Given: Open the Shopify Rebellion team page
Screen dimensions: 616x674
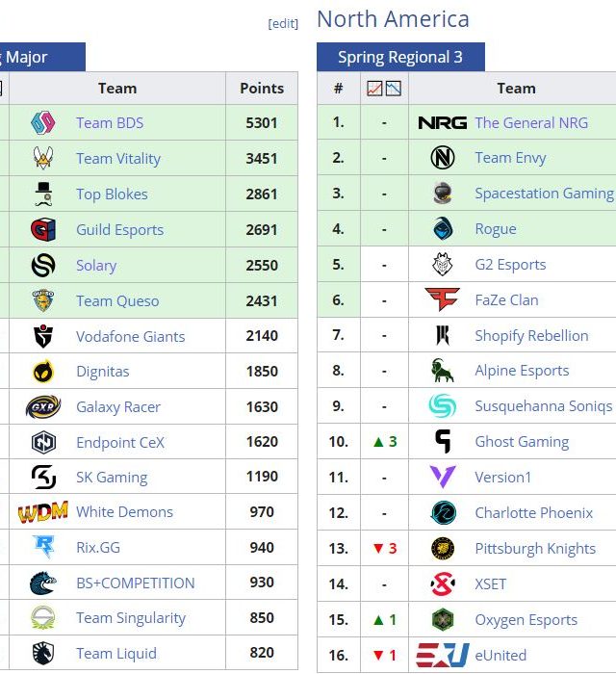Looking at the screenshot, I should (x=531, y=336).
